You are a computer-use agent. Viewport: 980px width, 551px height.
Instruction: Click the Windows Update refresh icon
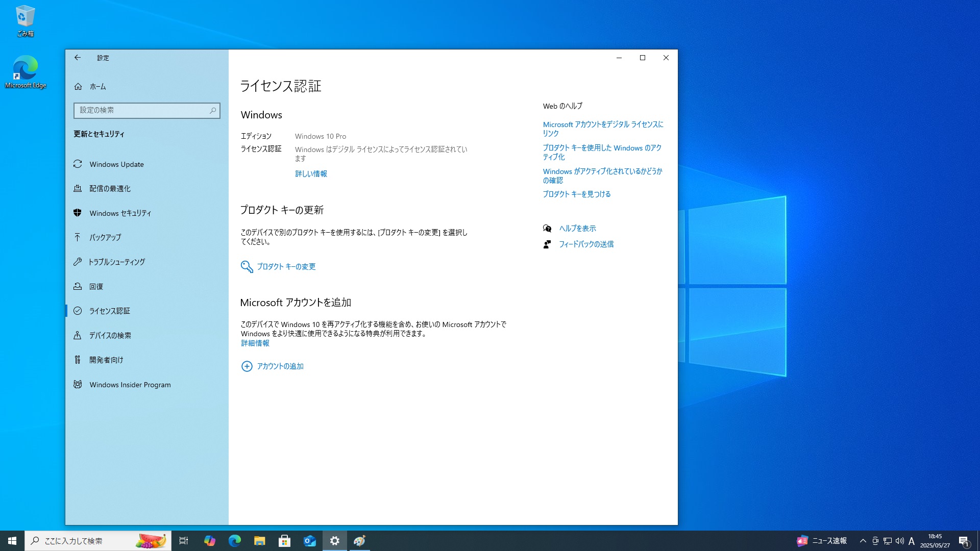tap(78, 164)
